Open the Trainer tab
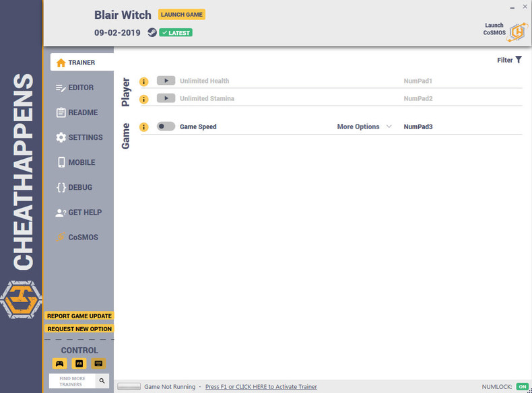This screenshot has width=532, height=393. (x=82, y=63)
